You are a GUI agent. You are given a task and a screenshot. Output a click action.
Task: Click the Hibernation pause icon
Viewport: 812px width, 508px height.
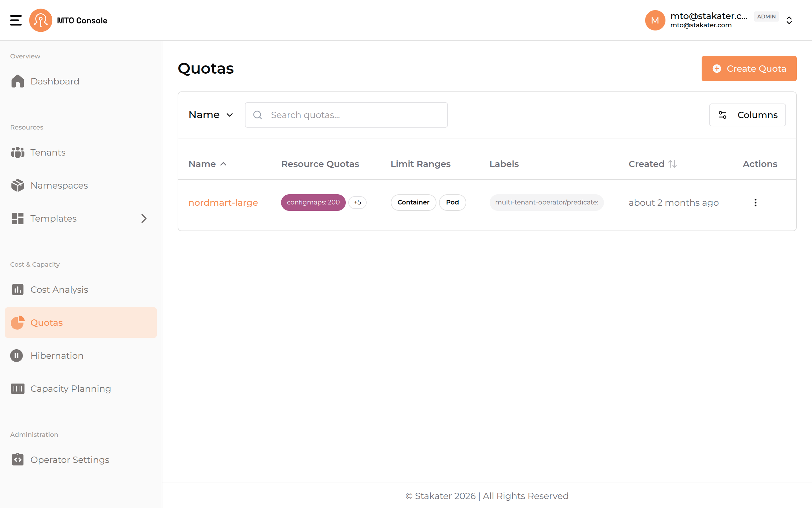16,356
